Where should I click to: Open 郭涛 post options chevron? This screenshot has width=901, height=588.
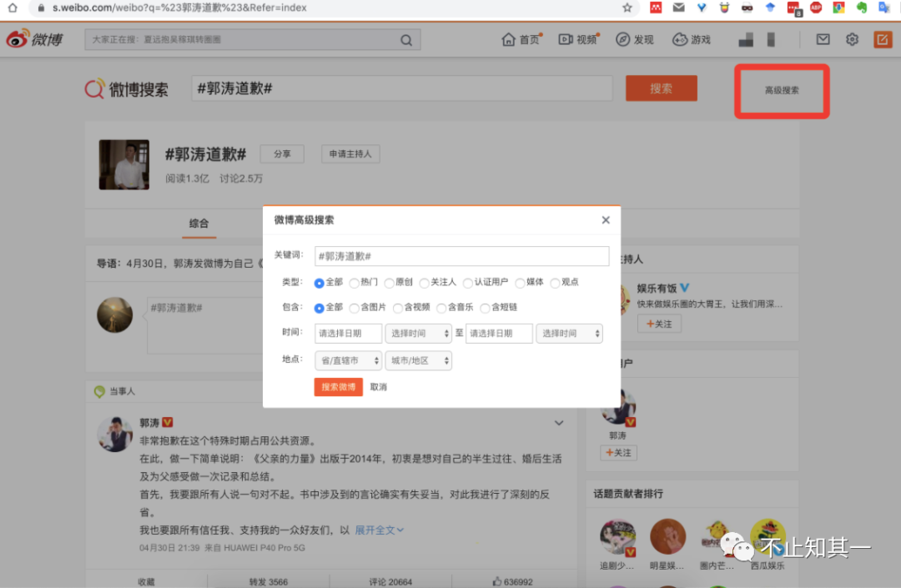pyautogui.click(x=558, y=423)
